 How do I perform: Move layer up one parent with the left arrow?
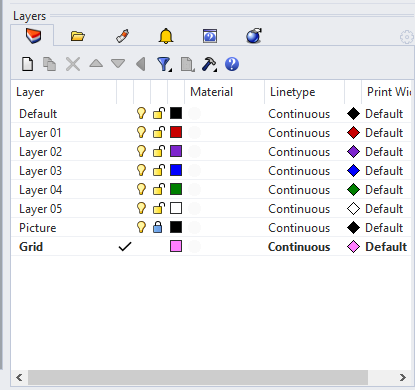point(141,64)
